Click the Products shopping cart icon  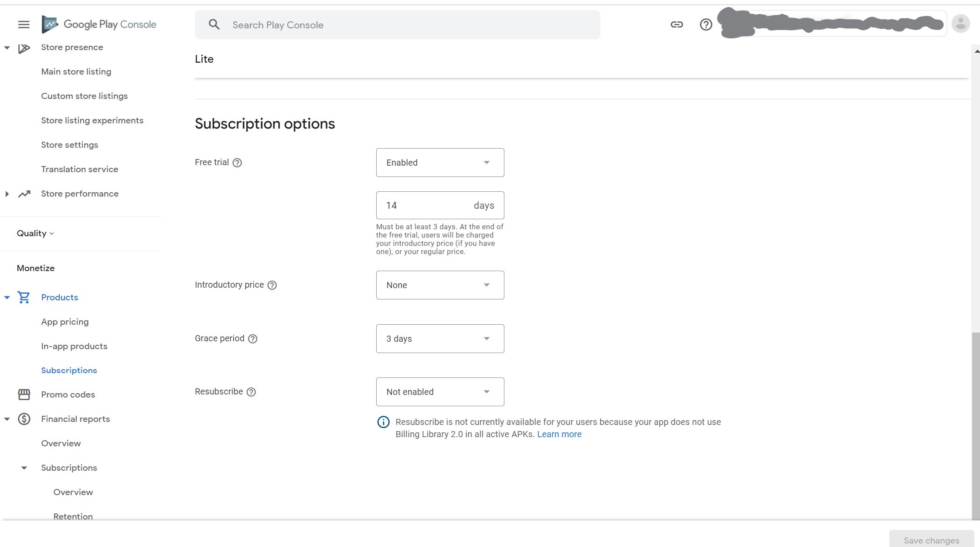tap(24, 297)
